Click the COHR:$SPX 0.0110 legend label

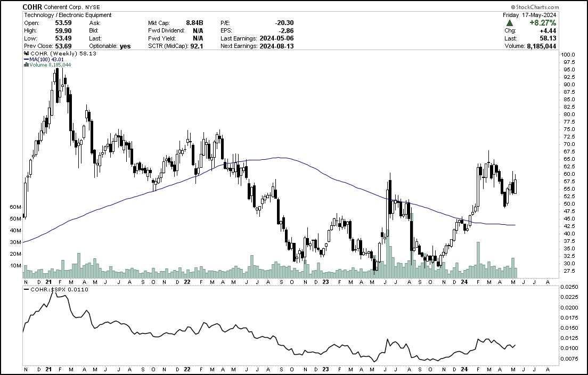coord(60,289)
